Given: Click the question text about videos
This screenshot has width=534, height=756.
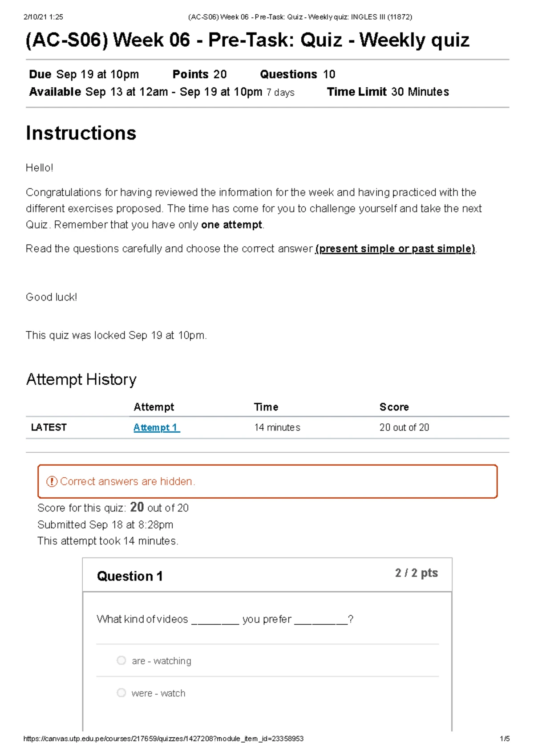Looking at the screenshot, I should (225, 619).
